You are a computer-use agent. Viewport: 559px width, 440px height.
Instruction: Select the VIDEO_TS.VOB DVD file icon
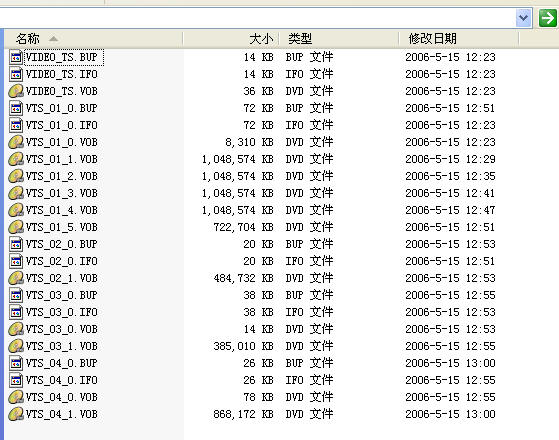[x=16, y=91]
